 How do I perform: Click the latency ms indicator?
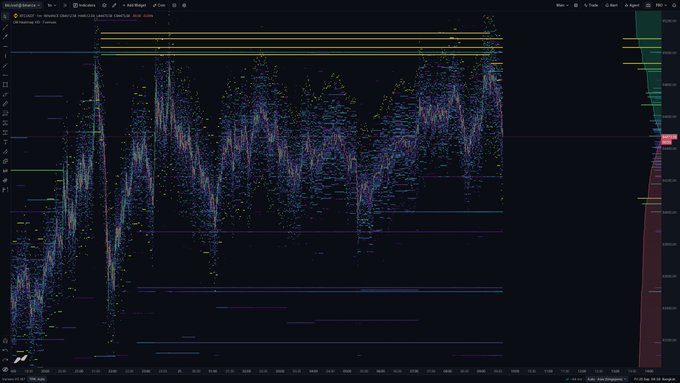click(x=574, y=379)
